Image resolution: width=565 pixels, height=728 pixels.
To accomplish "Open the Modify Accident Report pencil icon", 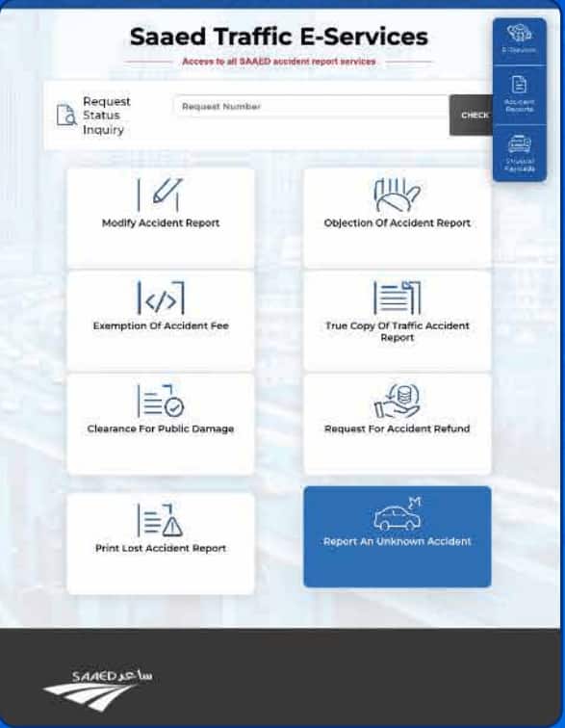I will coord(160,195).
